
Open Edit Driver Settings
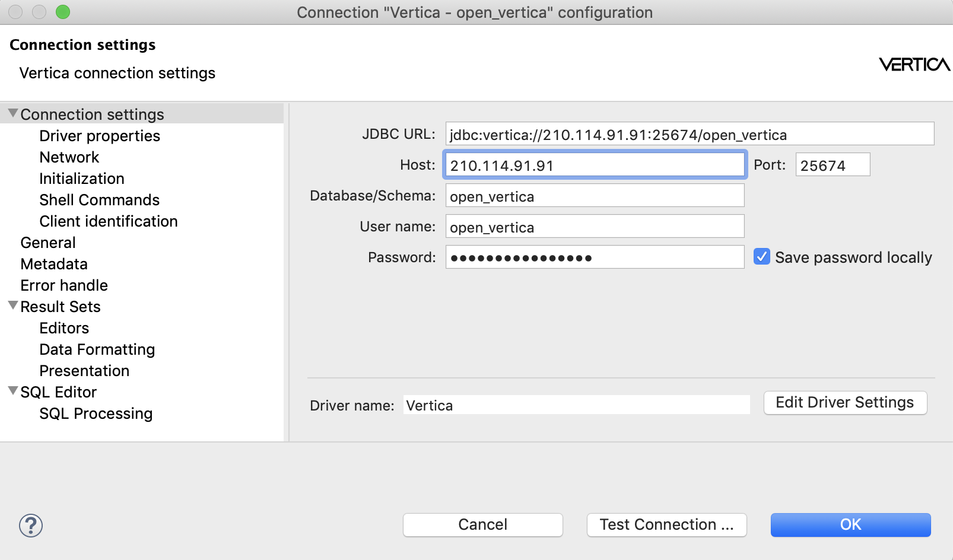pos(845,403)
